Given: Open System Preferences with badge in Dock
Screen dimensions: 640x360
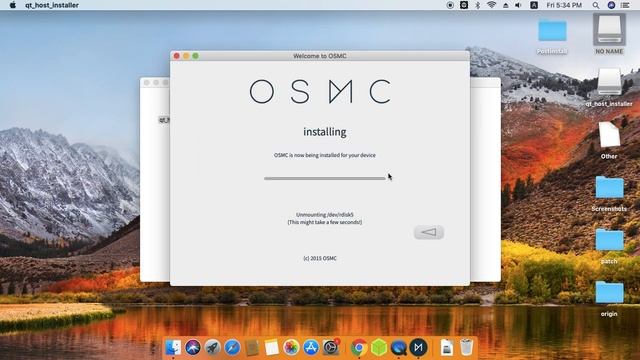Looking at the screenshot, I should 331,347.
